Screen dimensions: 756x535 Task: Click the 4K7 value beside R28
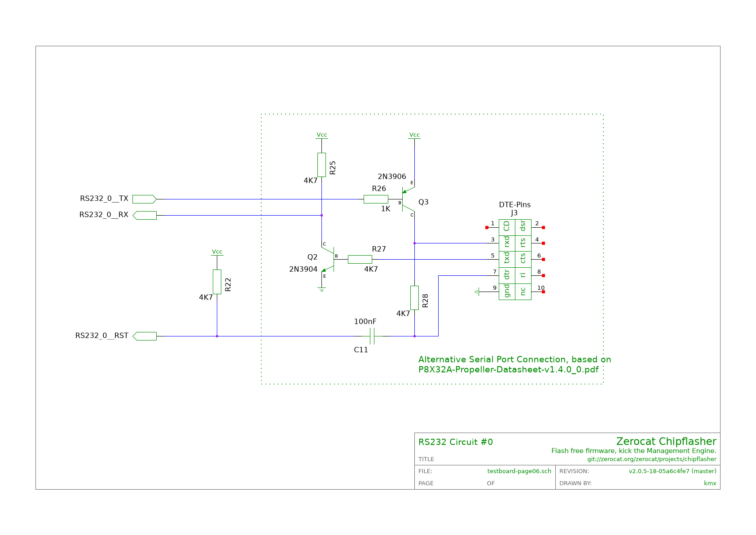403,314
